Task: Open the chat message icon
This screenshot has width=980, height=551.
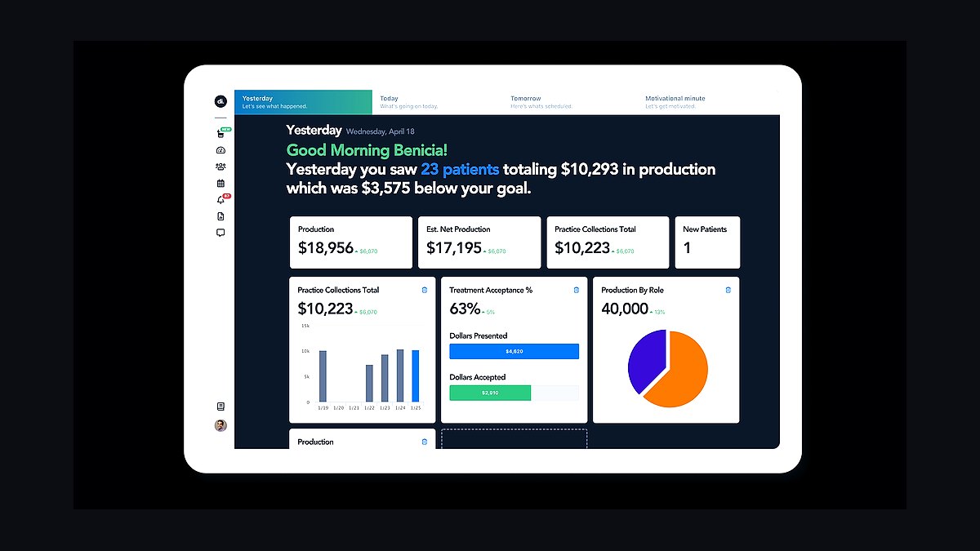Action: click(220, 233)
